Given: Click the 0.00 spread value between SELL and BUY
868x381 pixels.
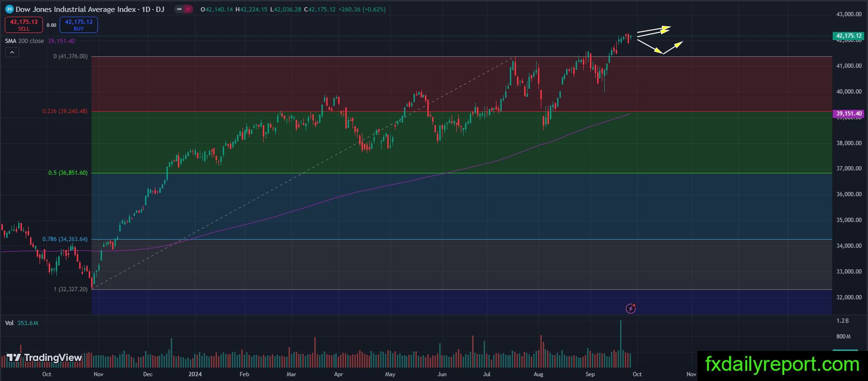Looking at the screenshot, I should point(51,25).
